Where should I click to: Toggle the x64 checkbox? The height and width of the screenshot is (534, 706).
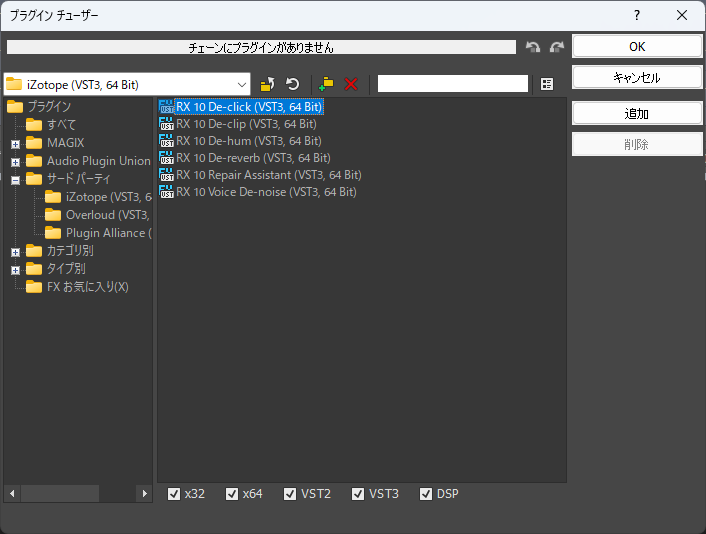coord(232,494)
